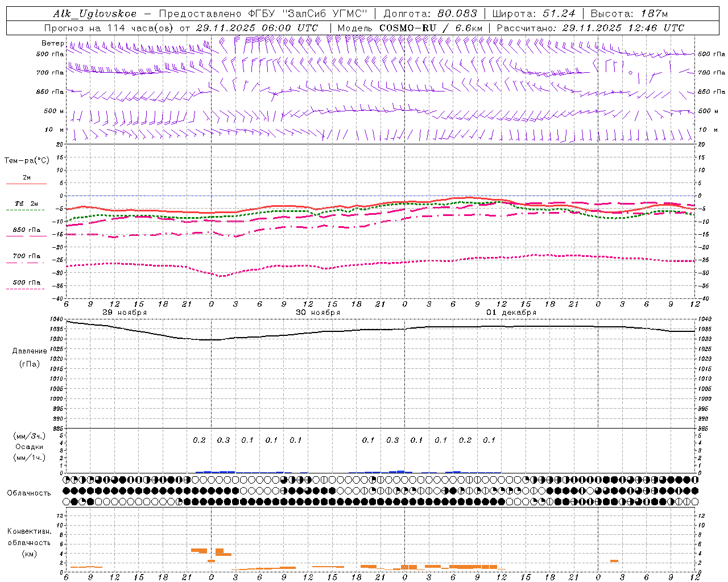The height and width of the screenshot is (582, 728).
Task: Click the longitude value Долгота: 80.083
Action: (431, 14)
